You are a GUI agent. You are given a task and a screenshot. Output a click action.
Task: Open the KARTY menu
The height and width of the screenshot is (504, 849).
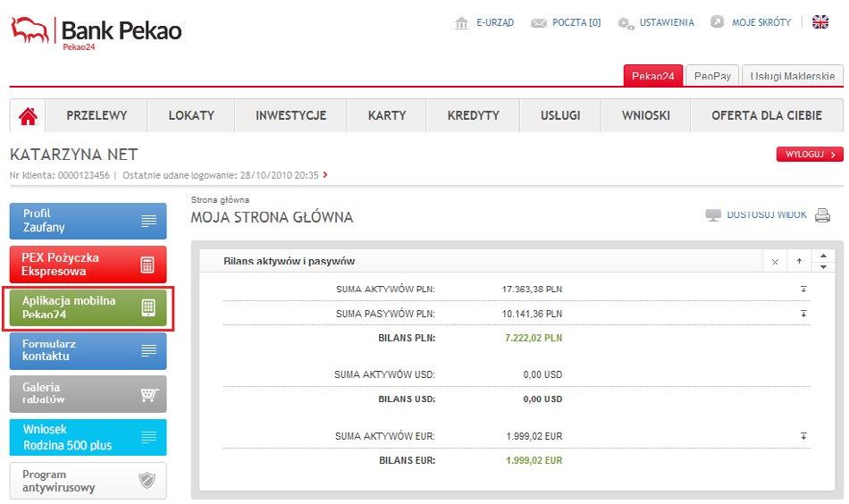387,115
